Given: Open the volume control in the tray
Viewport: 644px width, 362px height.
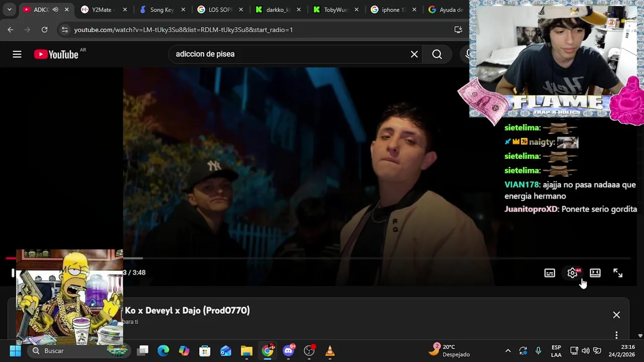Looking at the screenshot, I should pyautogui.click(x=586, y=350).
